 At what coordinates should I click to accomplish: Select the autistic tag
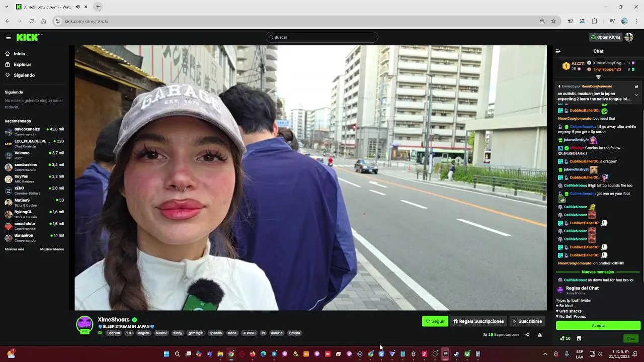coord(161,333)
